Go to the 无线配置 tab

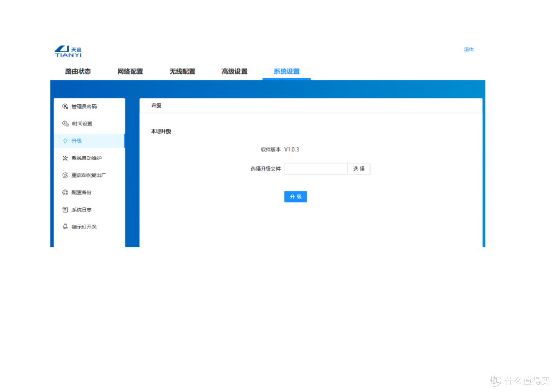182,71
